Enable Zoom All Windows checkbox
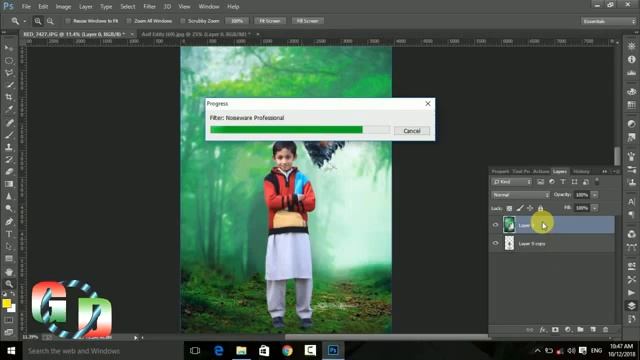The height and width of the screenshot is (360, 640). 129,21
